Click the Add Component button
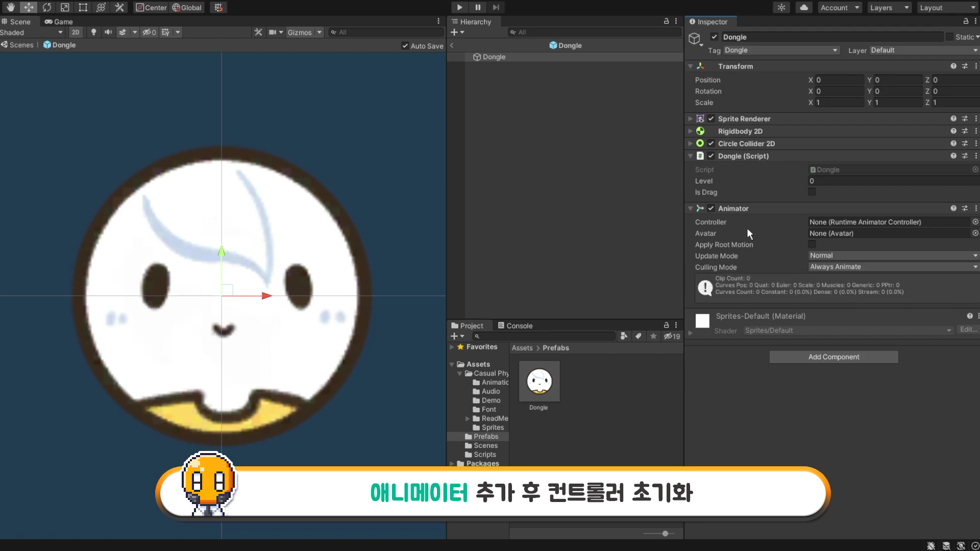The height and width of the screenshot is (551, 980). [x=834, y=357]
